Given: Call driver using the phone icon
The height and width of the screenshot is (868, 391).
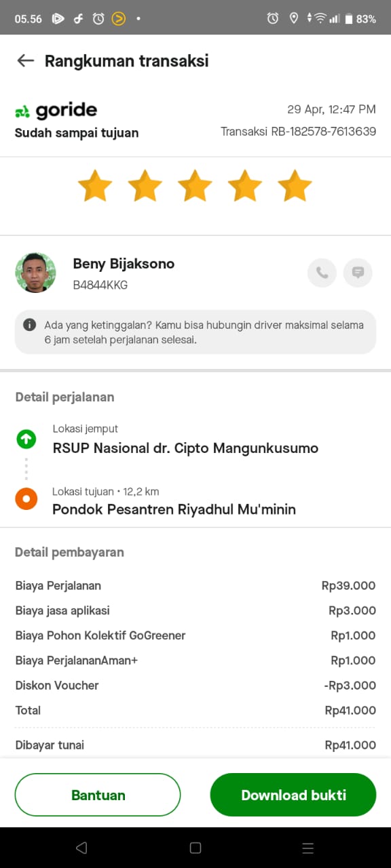Looking at the screenshot, I should [x=322, y=273].
